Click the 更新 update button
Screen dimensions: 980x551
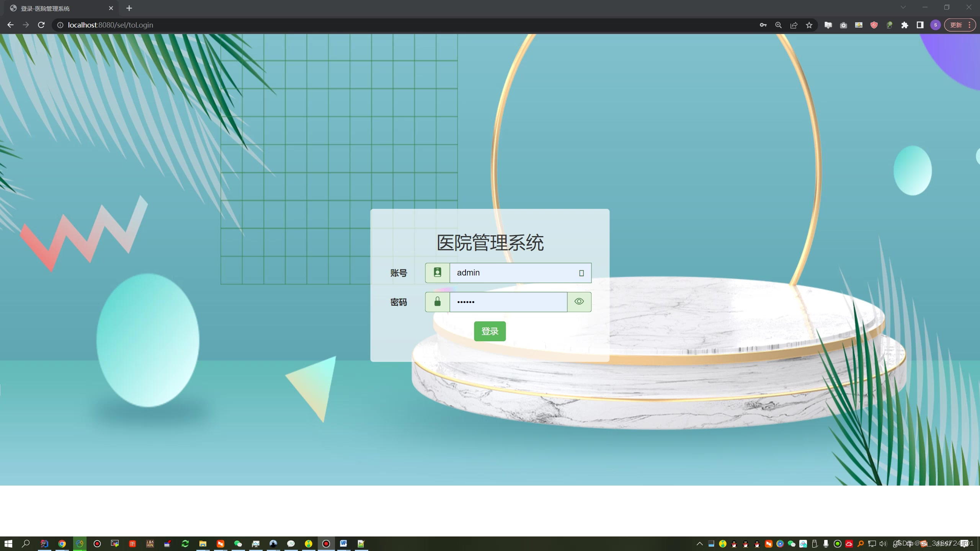(956, 25)
